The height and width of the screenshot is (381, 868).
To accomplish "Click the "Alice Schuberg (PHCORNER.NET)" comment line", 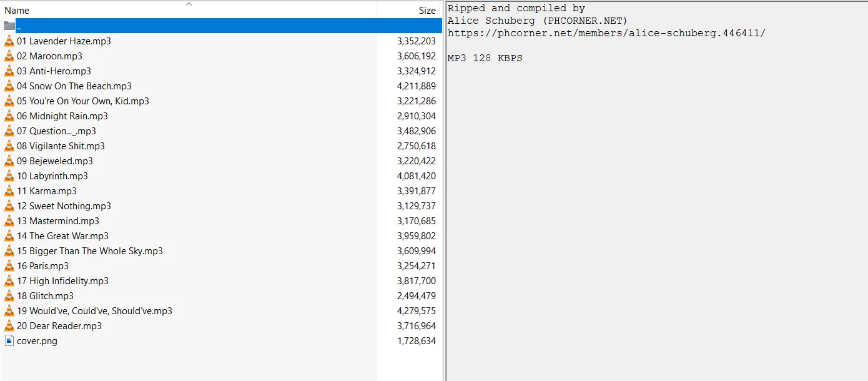I will (x=538, y=21).
